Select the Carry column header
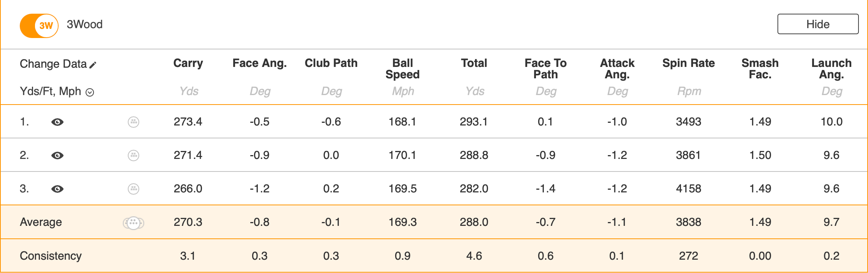Screen dimensions: 868x273 tap(188, 63)
